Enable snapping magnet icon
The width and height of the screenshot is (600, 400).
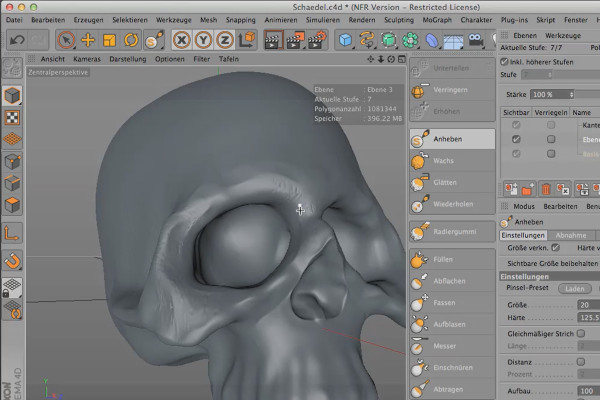click(12, 261)
